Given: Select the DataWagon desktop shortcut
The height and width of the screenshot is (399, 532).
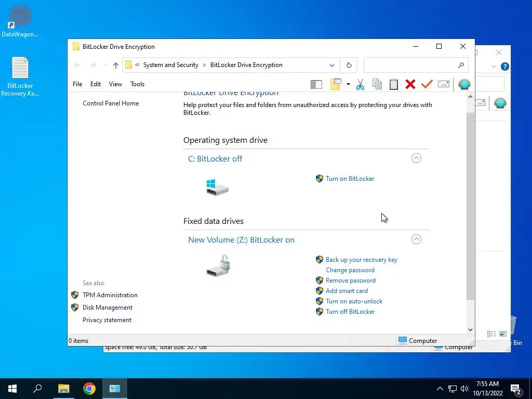Looking at the screenshot, I should tap(20, 21).
